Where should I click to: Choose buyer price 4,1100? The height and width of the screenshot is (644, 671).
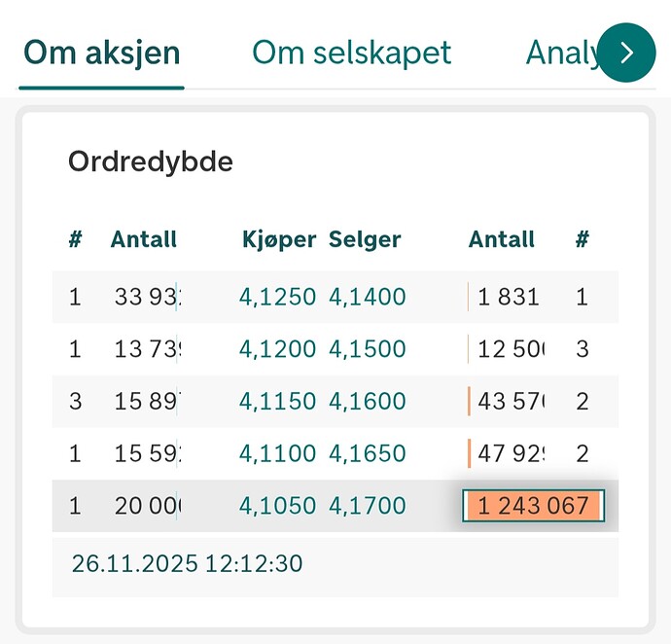point(277,453)
